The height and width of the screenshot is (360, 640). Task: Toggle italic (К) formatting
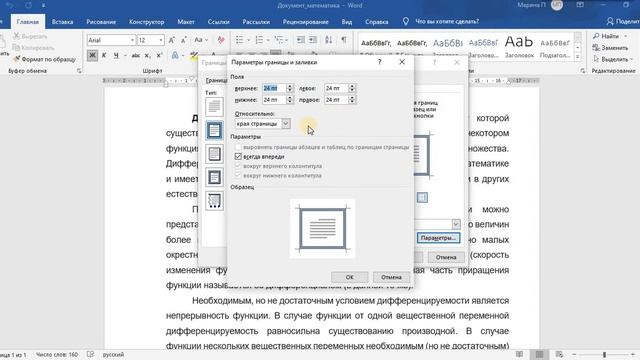(104, 55)
